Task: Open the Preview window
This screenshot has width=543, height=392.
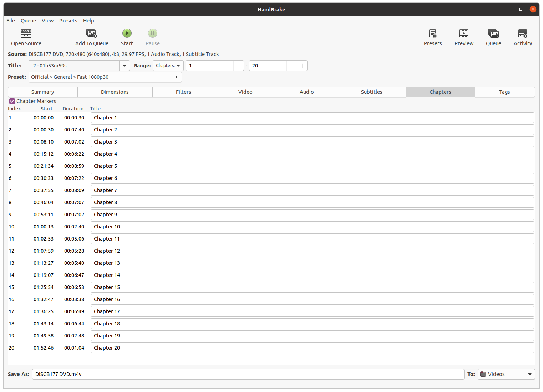Action: tap(464, 37)
